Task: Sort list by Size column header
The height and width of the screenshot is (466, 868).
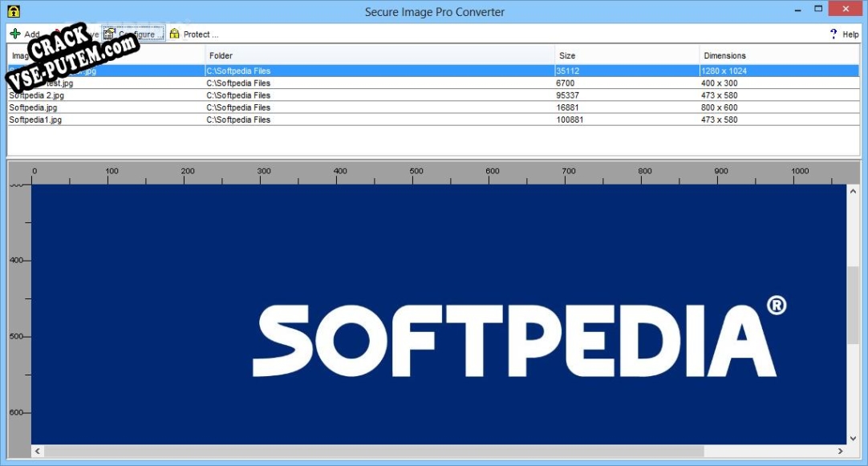Action: point(627,55)
